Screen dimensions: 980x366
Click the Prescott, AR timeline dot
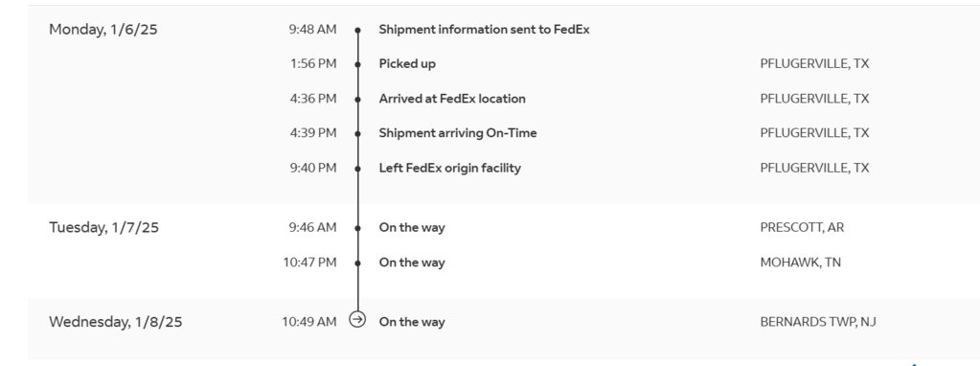(x=357, y=229)
